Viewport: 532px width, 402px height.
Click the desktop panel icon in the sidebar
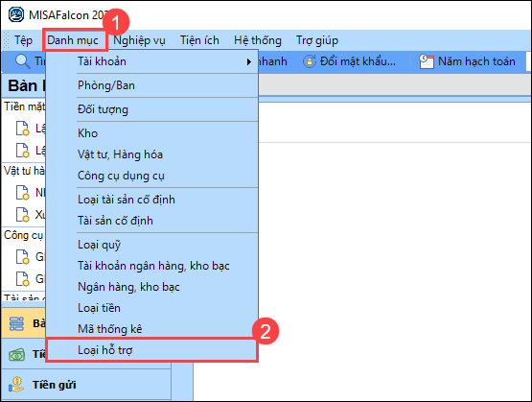point(16,323)
